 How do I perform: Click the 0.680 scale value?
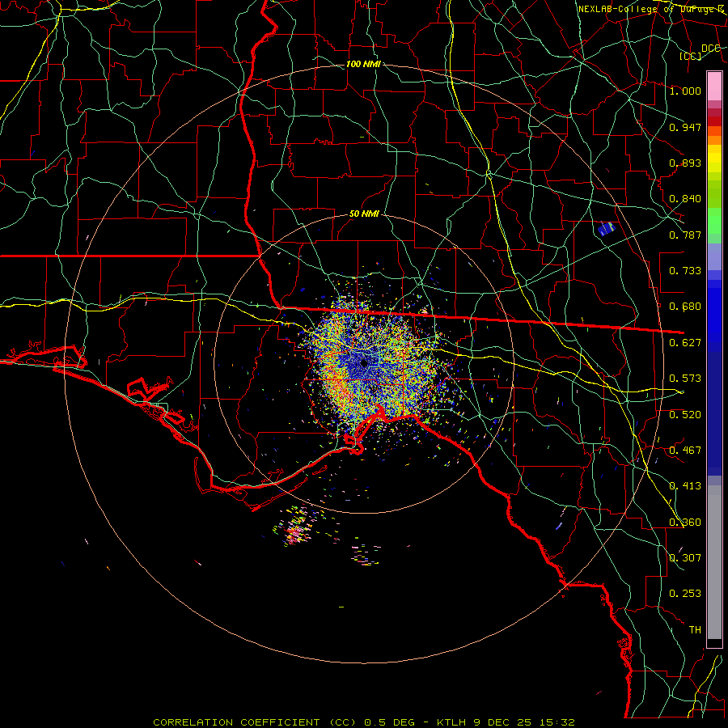(x=685, y=307)
